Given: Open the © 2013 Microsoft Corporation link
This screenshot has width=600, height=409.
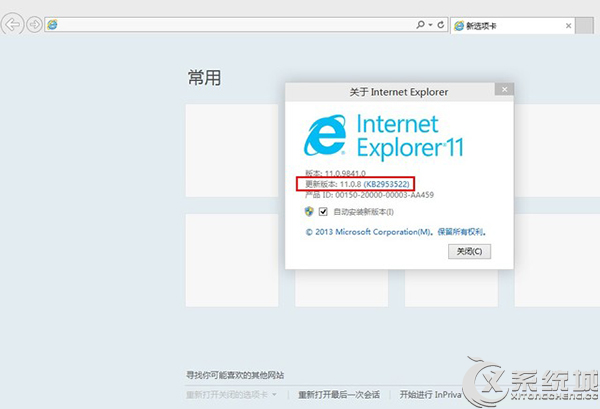Looking at the screenshot, I should point(395,232).
